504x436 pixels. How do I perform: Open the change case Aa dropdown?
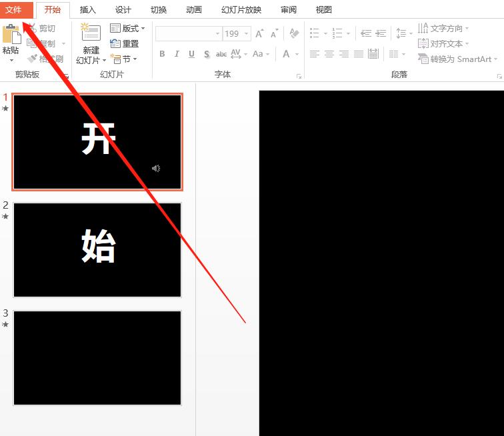click(x=261, y=54)
